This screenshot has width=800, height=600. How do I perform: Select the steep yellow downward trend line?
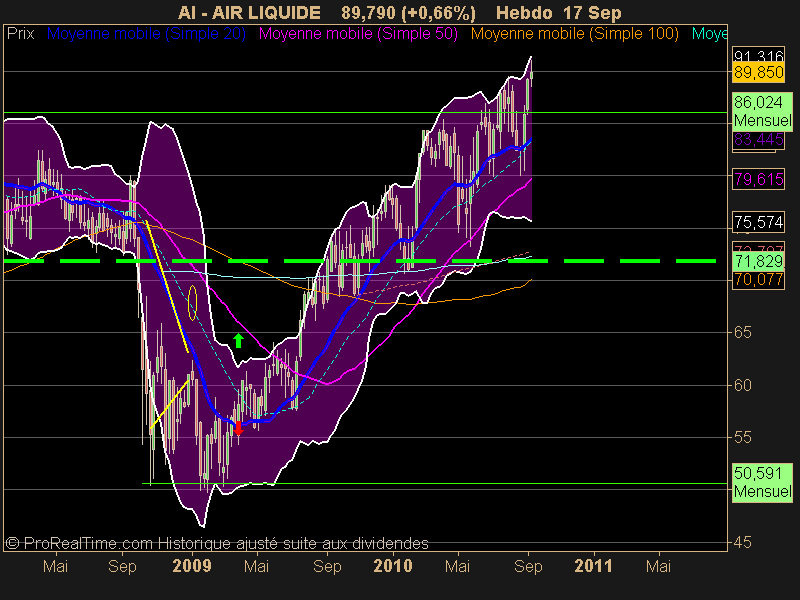point(167,287)
